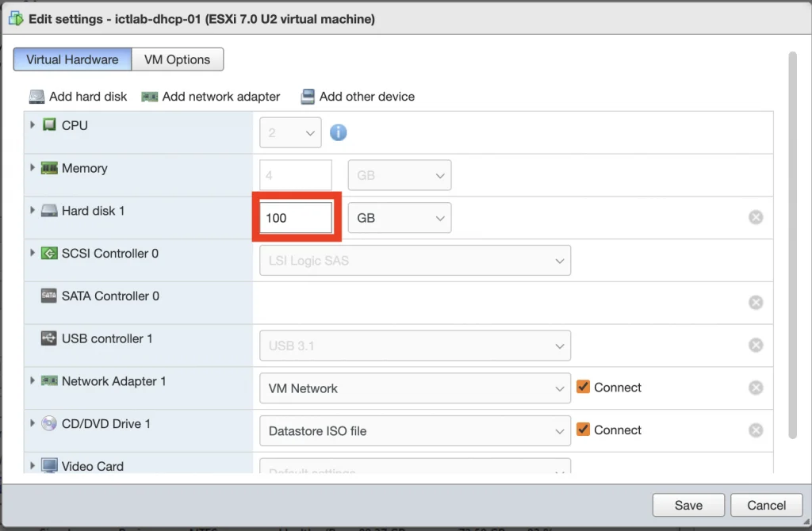The height and width of the screenshot is (531, 812).
Task: Expand the Hard disk 1 details
Action: [33, 211]
